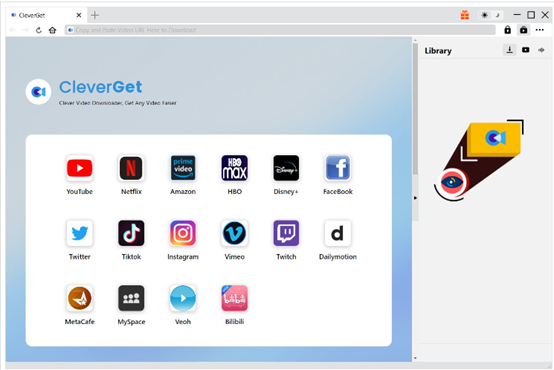Open the YouTube shortcut icon
The height and width of the screenshot is (370, 554).
[x=79, y=168]
